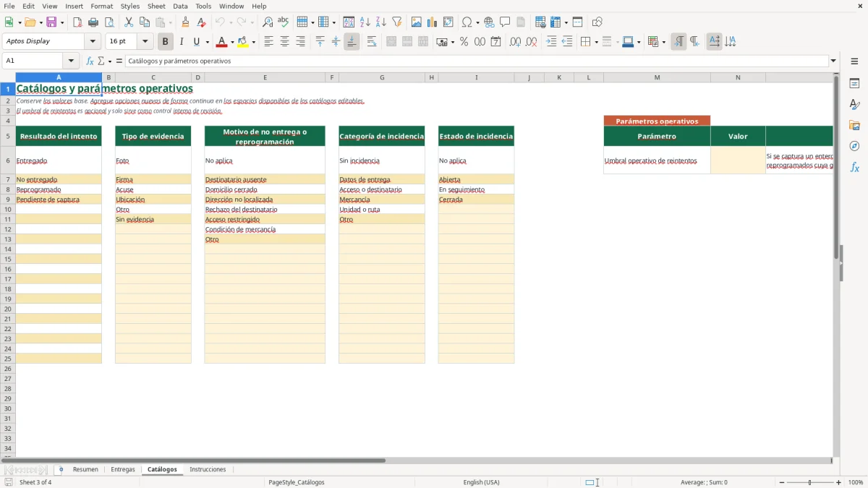Click Sort Ascending icon
Viewport: 868px width, 488px height.
[x=365, y=22]
